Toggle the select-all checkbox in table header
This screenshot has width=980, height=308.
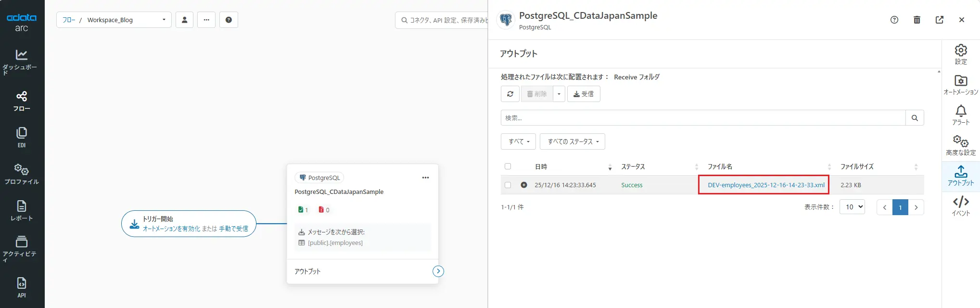pyautogui.click(x=508, y=167)
